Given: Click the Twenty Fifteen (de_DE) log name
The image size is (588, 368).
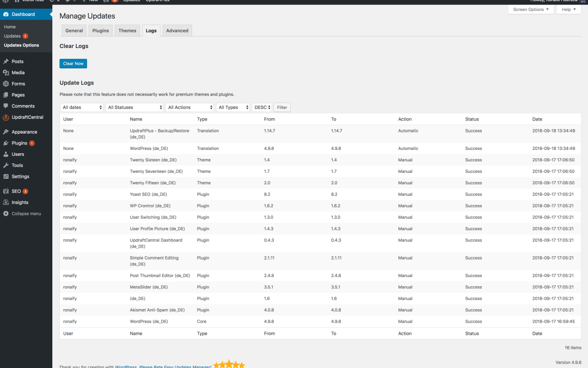Looking at the screenshot, I should click(x=152, y=183).
